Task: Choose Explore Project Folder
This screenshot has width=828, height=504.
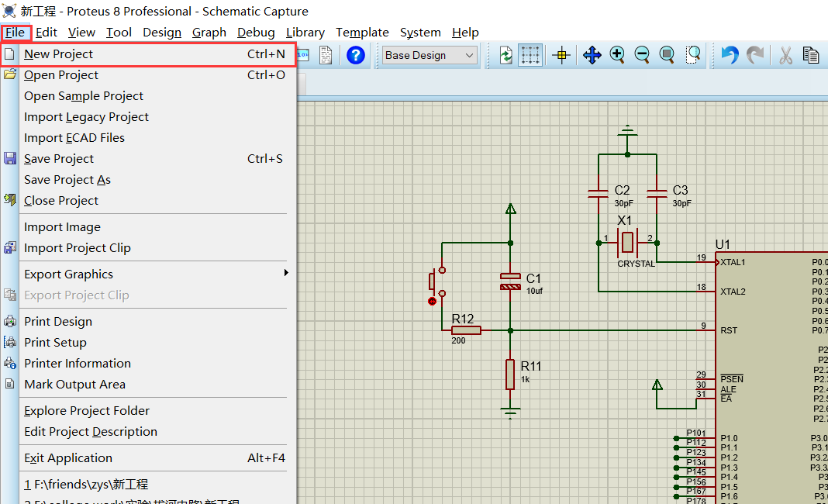Action: 148,411
